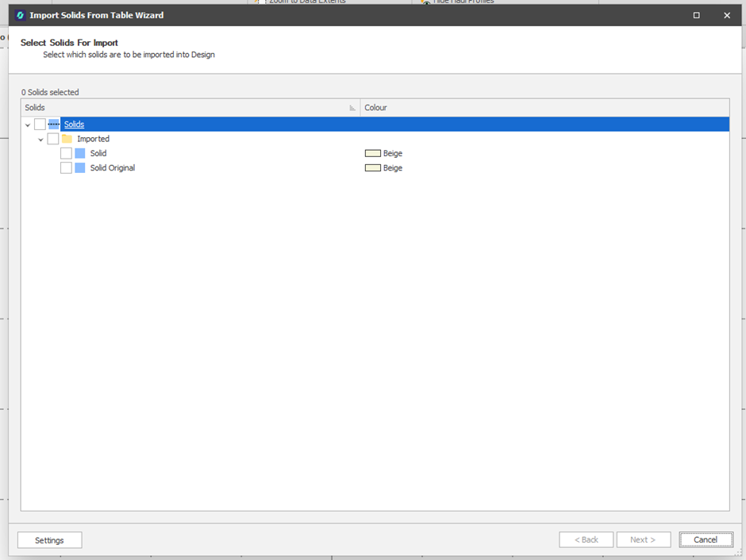This screenshot has height=560, width=746.
Task: Collapse the Solids root tree node
Action: tap(28, 125)
